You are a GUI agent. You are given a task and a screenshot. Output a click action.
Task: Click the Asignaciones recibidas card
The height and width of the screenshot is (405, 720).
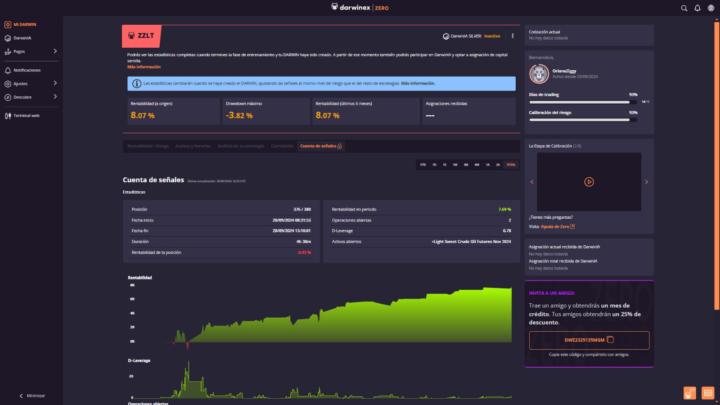click(x=469, y=111)
